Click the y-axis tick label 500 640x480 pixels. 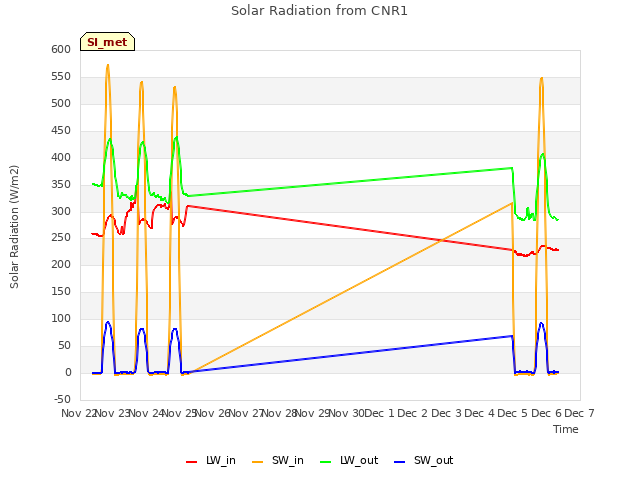pos(61,103)
